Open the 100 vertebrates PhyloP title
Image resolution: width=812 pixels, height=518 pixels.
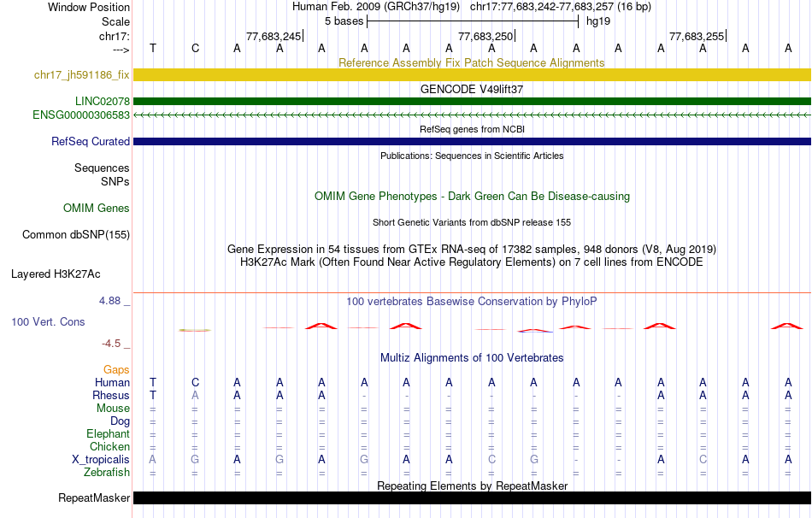472,302
